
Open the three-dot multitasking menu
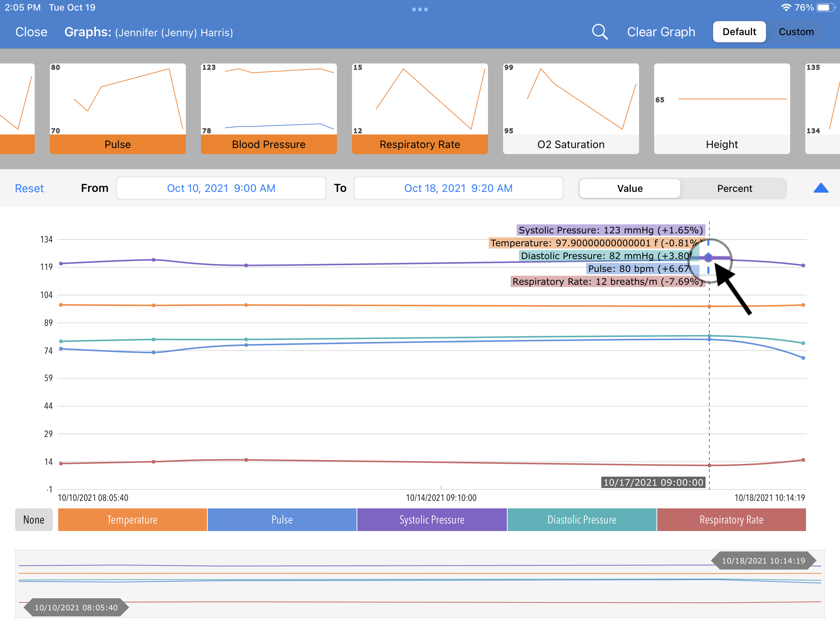pyautogui.click(x=420, y=9)
